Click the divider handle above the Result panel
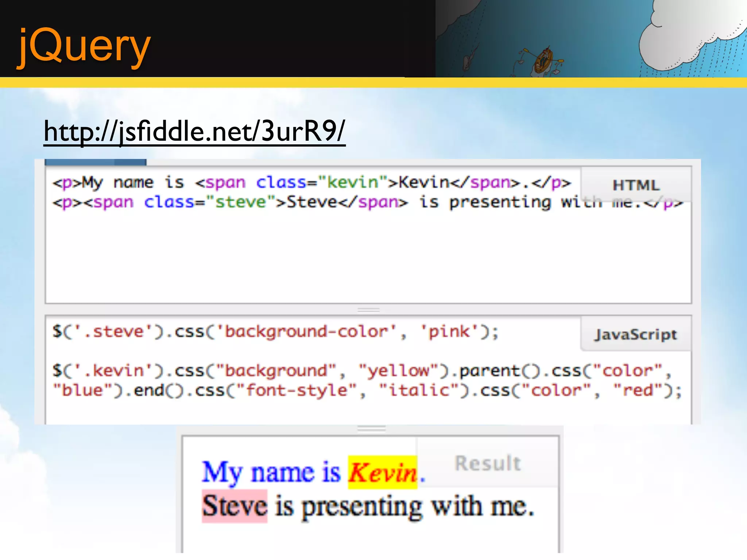Viewport: 747px width, 560px height. pos(371,428)
